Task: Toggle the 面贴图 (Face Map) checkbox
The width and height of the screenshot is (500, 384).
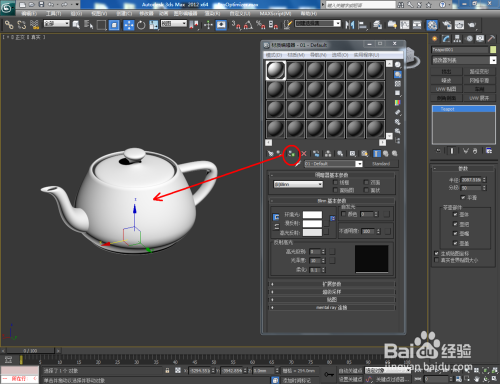Action: (x=335, y=190)
